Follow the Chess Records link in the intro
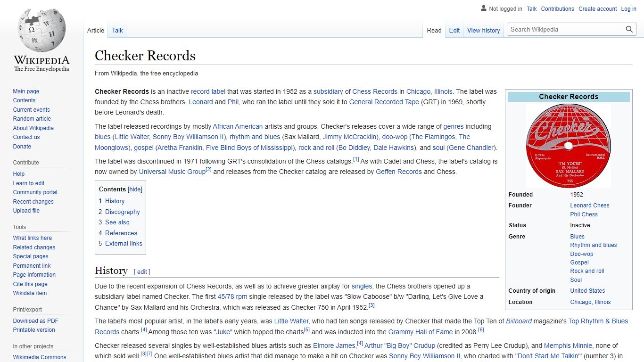Screen dimensions: 644x362 [x=375, y=91]
